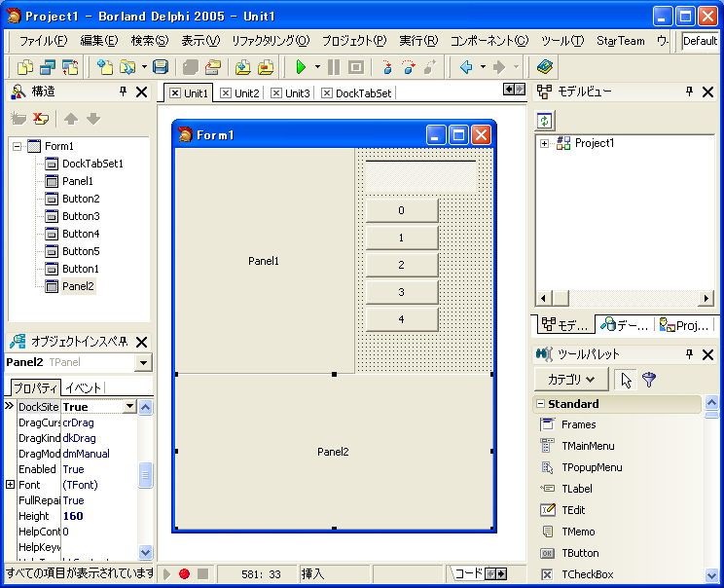724x588 pixels.
Task: Open the DockSite value dropdown
Action: 130,407
